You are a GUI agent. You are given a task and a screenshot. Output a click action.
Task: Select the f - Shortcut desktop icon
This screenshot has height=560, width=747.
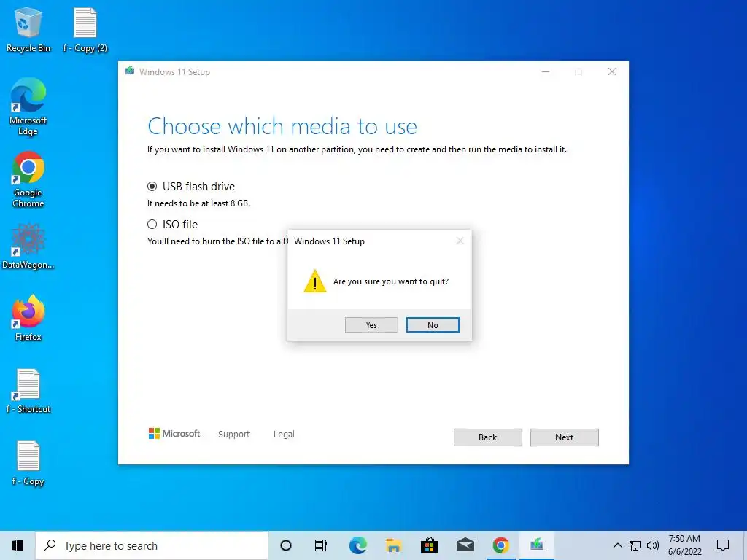click(x=28, y=391)
